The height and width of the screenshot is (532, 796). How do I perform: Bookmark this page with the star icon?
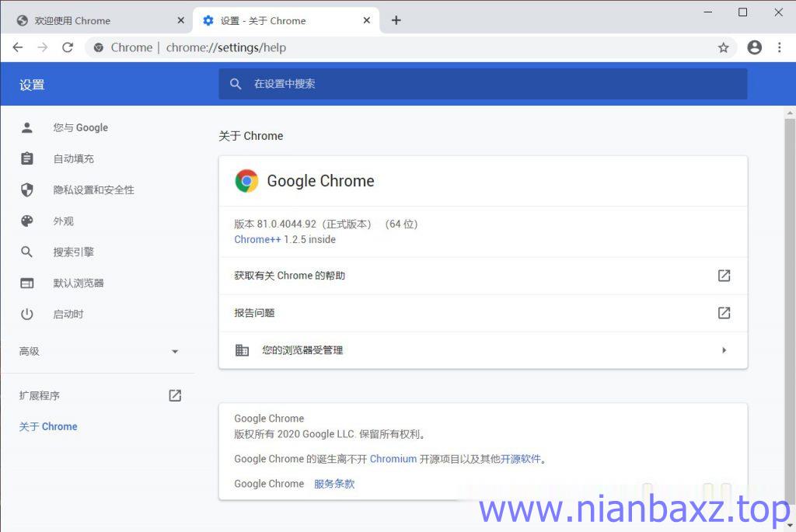click(x=724, y=47)
